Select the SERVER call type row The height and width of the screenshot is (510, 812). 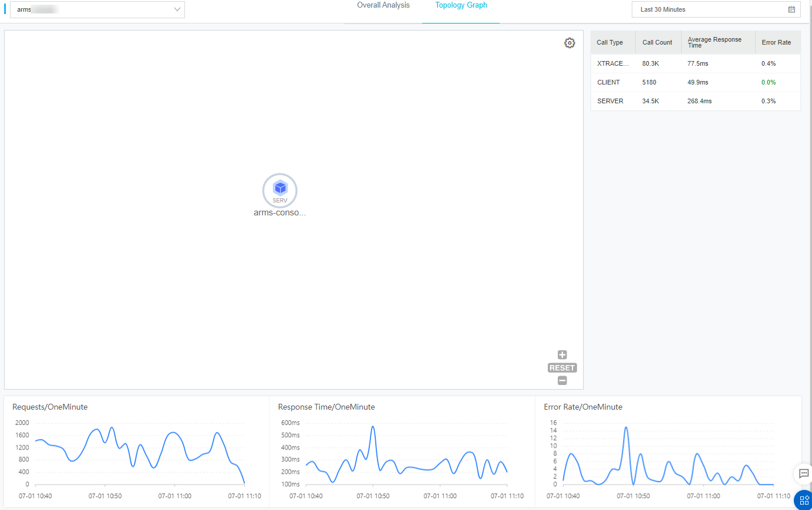(x=695, y=101)
